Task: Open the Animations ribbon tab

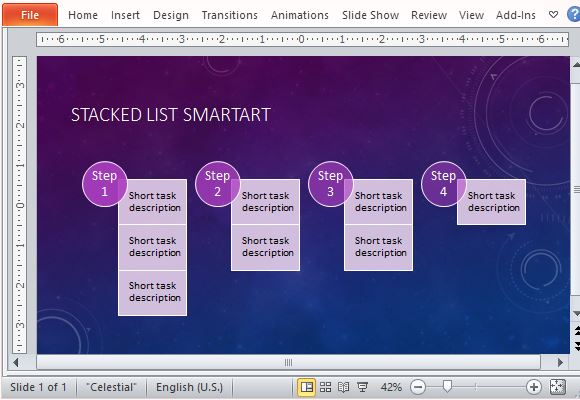Action: (x=300, y=15)
